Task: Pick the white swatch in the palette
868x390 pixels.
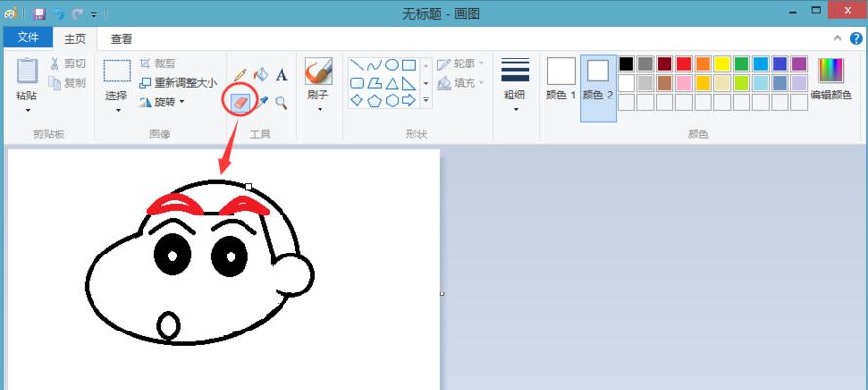Action: click(626, 83)
